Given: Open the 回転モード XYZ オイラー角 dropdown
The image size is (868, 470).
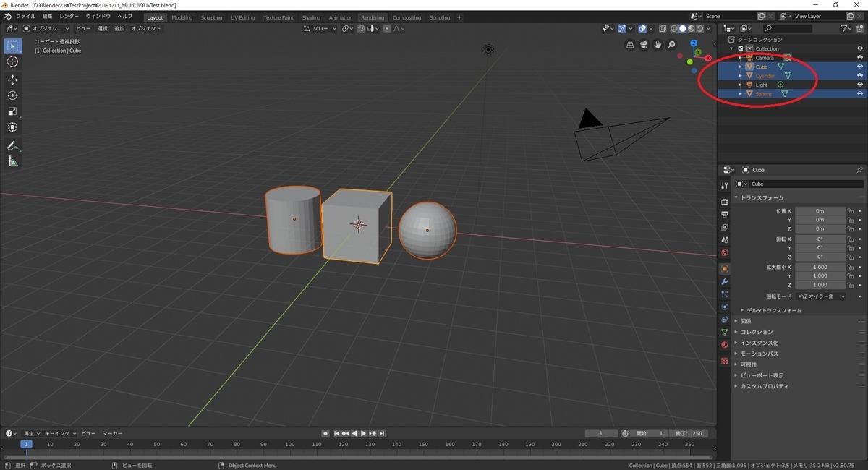Looking at the screenshot, I should click(820, 296).
